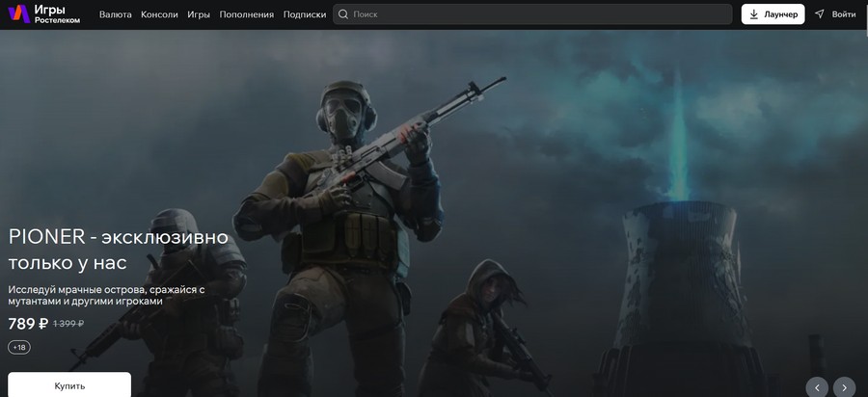Viewport: 868px width, 397px height.
Task: Click the arrow icon beside Войти
Action: (820, 14)
